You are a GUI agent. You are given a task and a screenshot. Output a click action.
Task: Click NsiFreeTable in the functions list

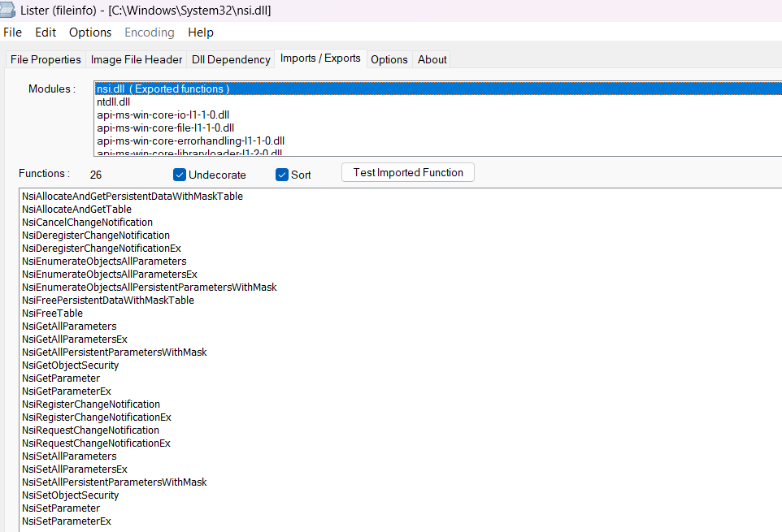[52, 314]
